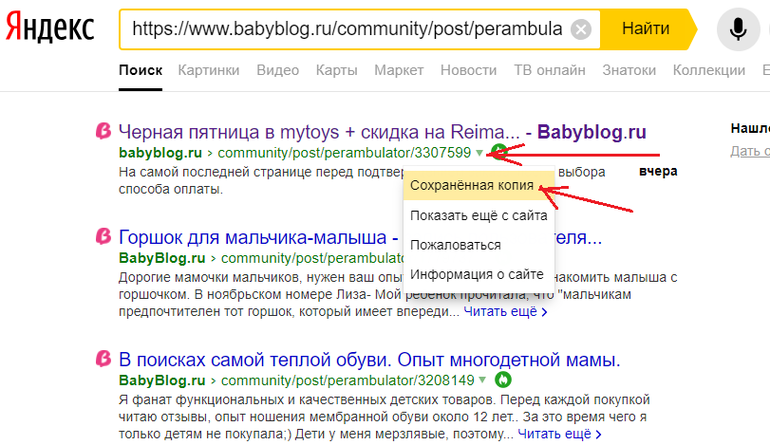
Task: Clear the search field with X icon
Action: click(x=581, y=30)
